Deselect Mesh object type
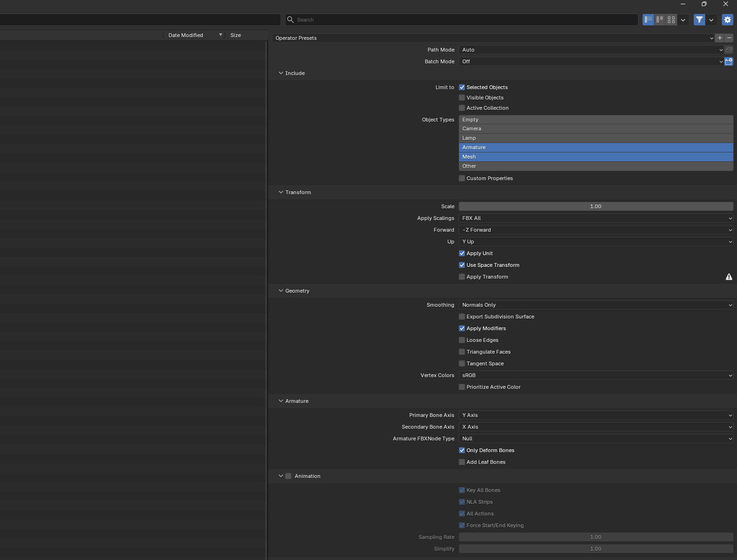 click(x=596, y=157)
